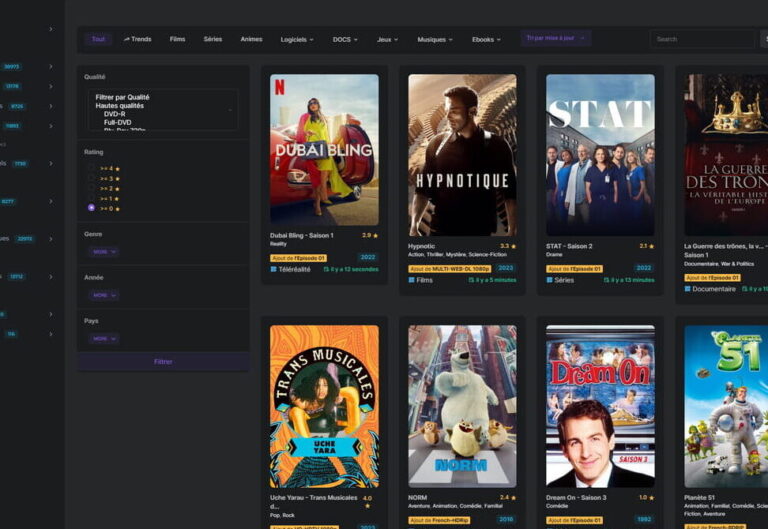768x529 pixels.
Task: Click the 'Hautes qualités' group label
Action: point(120,106)
